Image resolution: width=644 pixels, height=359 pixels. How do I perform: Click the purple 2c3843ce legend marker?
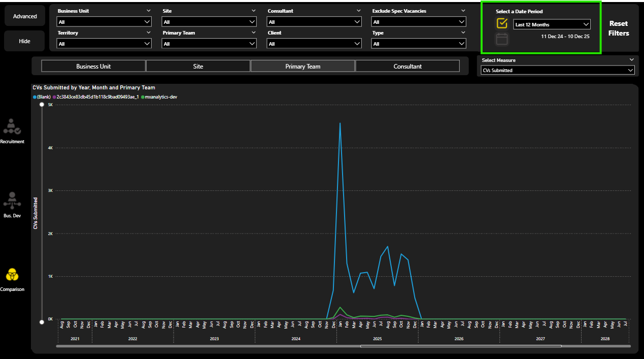coord(54,96)
